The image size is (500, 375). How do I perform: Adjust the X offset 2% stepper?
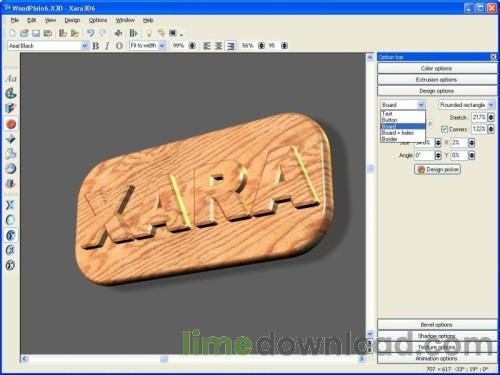(x=471, y=143)
